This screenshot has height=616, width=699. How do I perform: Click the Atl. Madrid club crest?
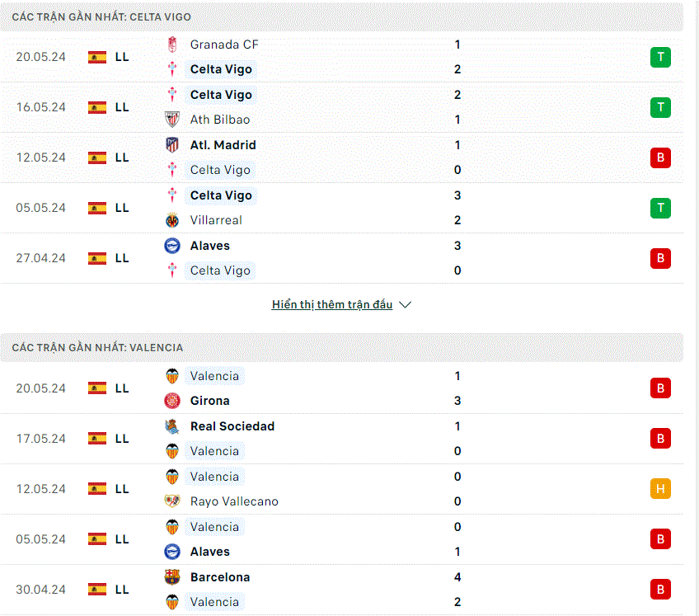[172, 145]
